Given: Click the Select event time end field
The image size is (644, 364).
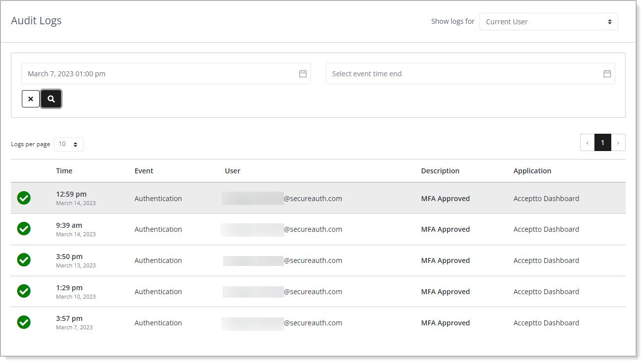Looking at the screenshot, I should tap(470, 74).
